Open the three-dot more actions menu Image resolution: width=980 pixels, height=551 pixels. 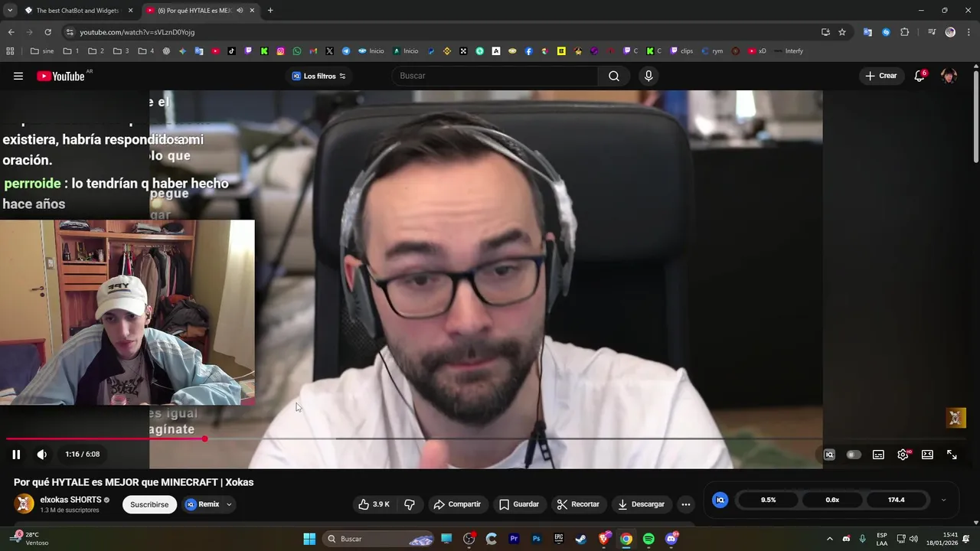coord(686,504)
